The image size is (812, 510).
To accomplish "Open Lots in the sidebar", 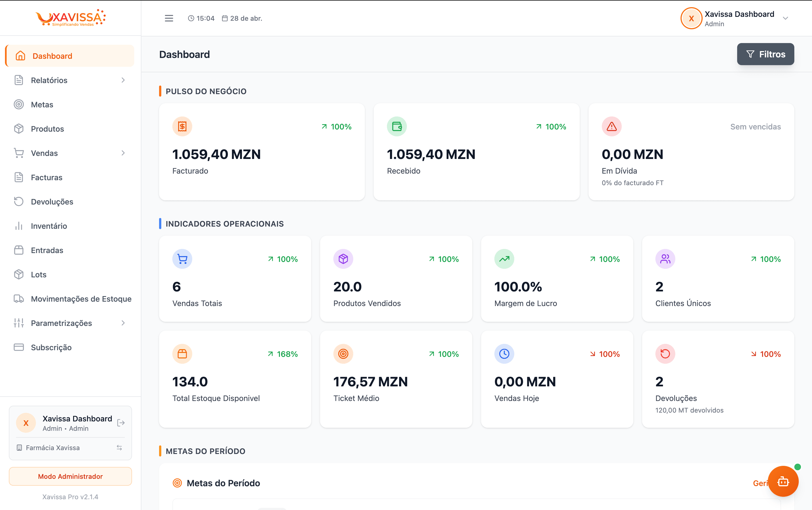I will (x=70, y=274).
